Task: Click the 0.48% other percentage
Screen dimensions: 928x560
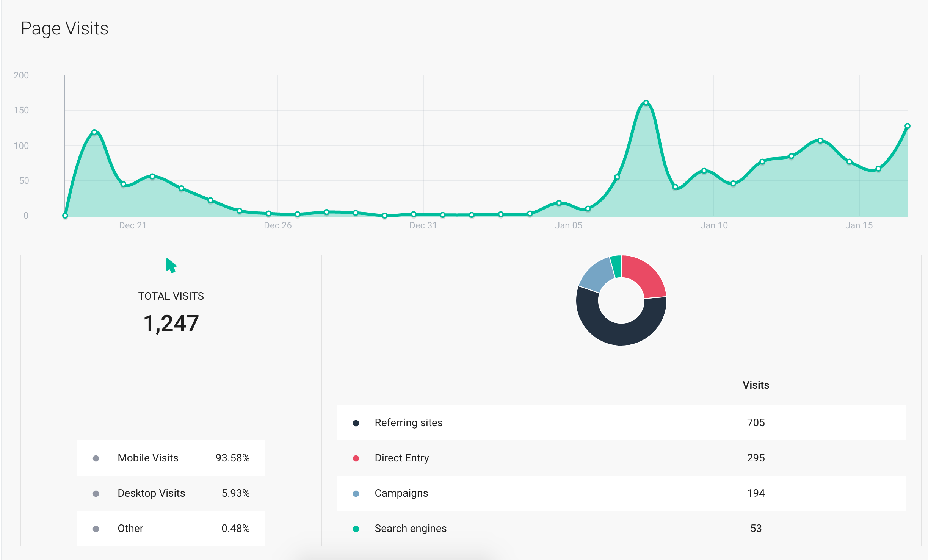Action: coord(235,528)
